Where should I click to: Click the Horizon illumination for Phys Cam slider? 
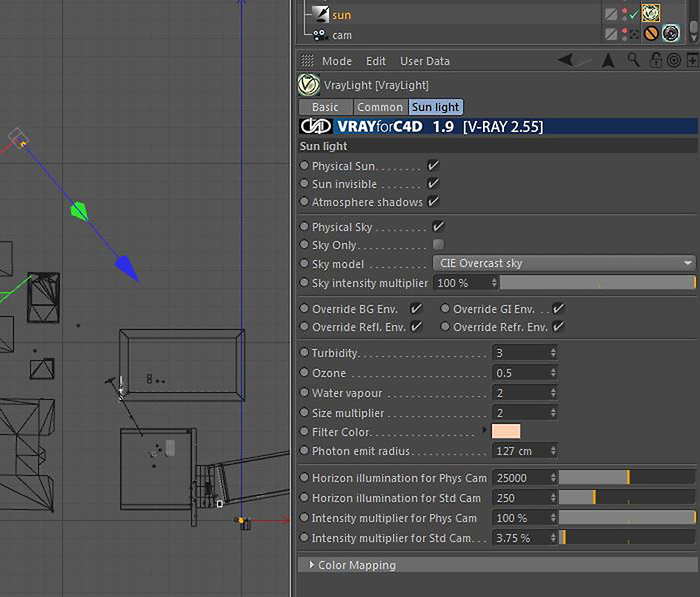click(x=626, y=477)
